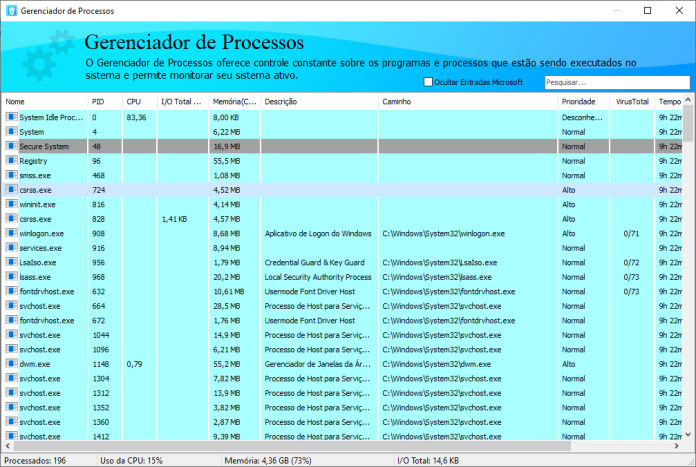Click the icon of svchost.exe PID 1044
The width and height of the screenshot is (696, 467).
click(12, 334)
